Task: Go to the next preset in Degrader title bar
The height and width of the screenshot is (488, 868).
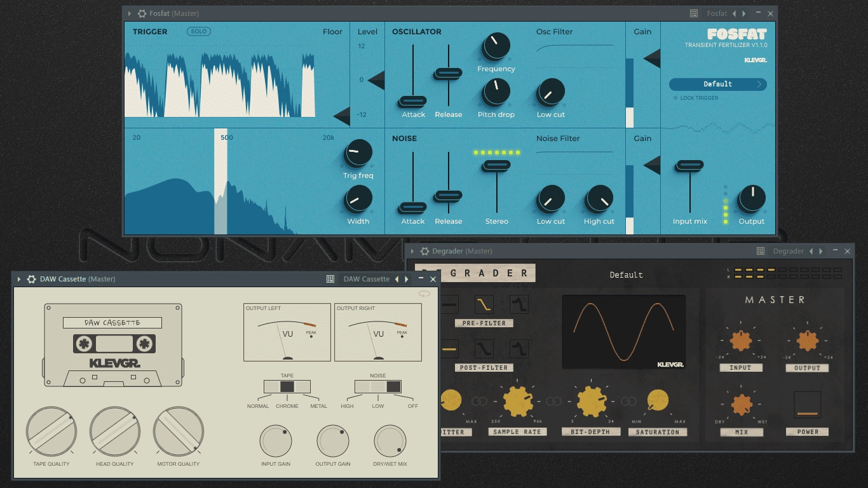Action: 820,251
